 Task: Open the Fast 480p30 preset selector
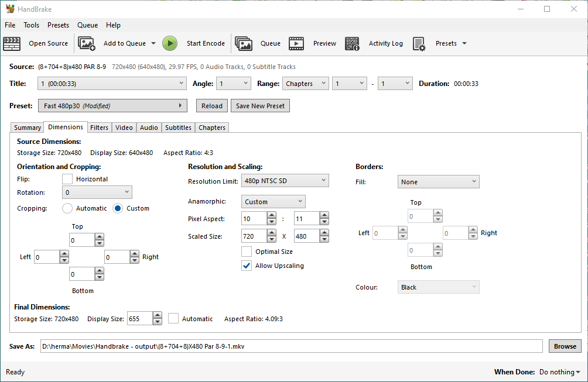pos(112,106)
